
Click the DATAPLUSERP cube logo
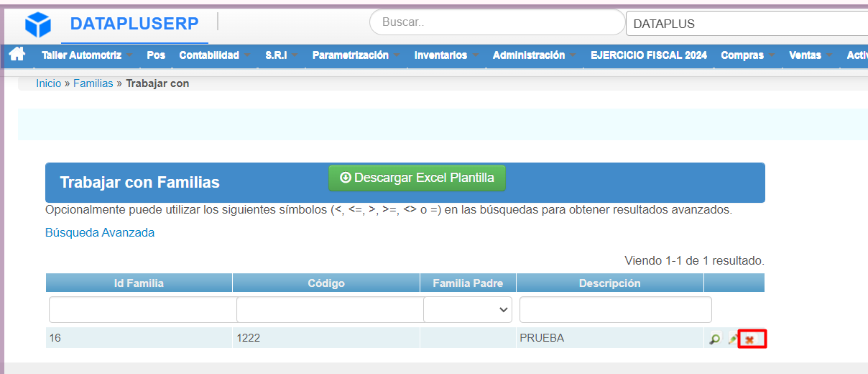tap(38, 24)
